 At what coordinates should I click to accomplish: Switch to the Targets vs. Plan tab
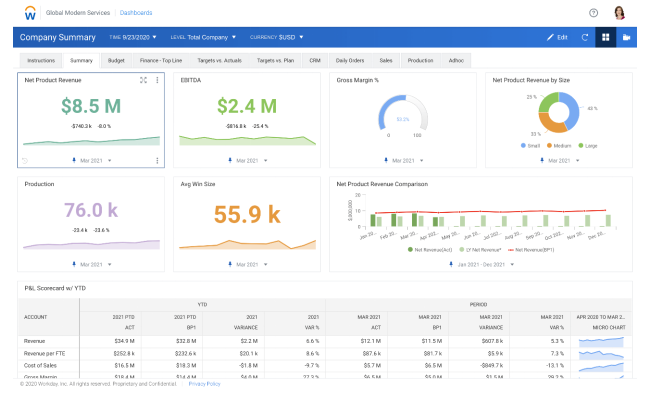click(x=275, y=61)
